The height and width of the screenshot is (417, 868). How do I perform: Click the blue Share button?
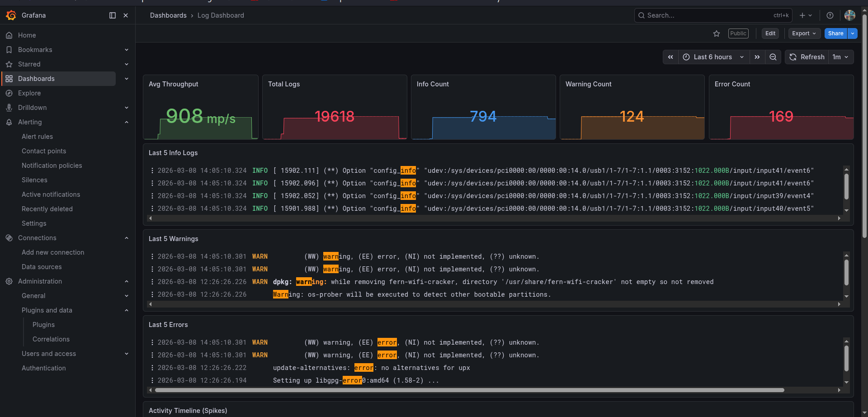tap(835, 33)
